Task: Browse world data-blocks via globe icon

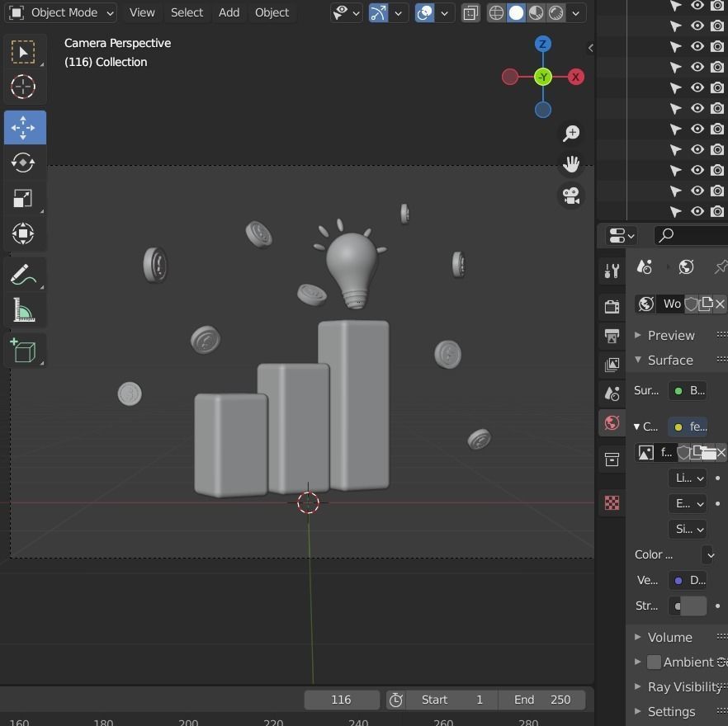Action: [645, 304]
